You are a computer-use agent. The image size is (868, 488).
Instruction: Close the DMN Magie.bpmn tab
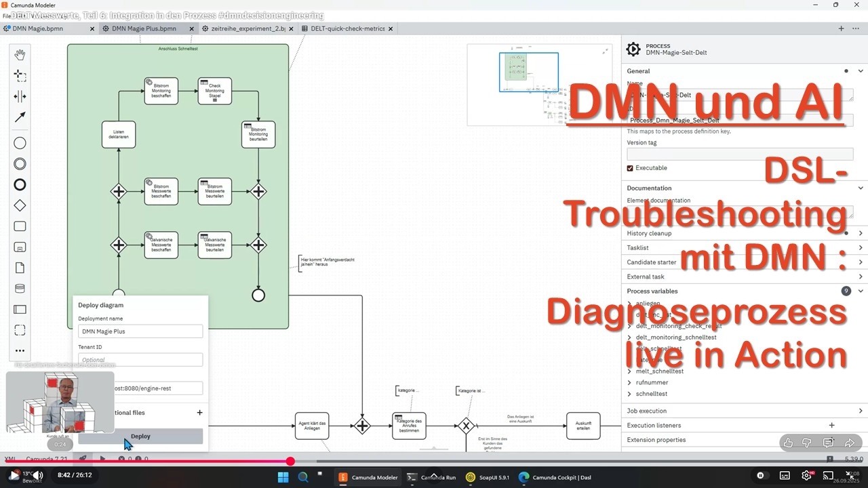pyautogui.click(x=93, y=28)
